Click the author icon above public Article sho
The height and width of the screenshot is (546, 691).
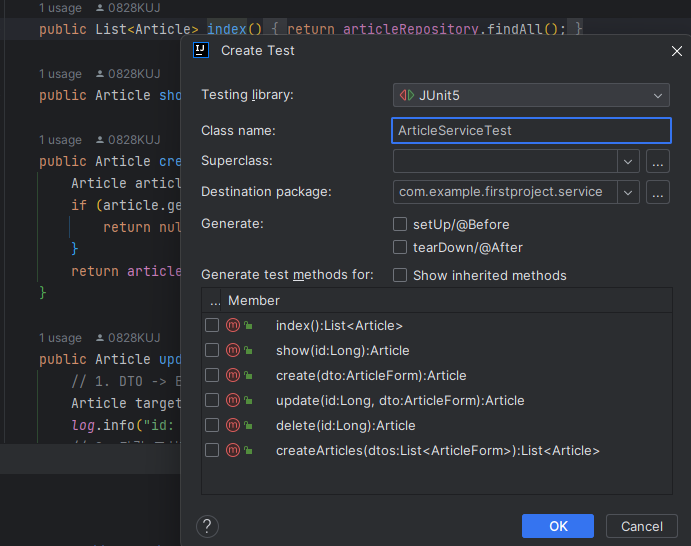pos(100,74)
